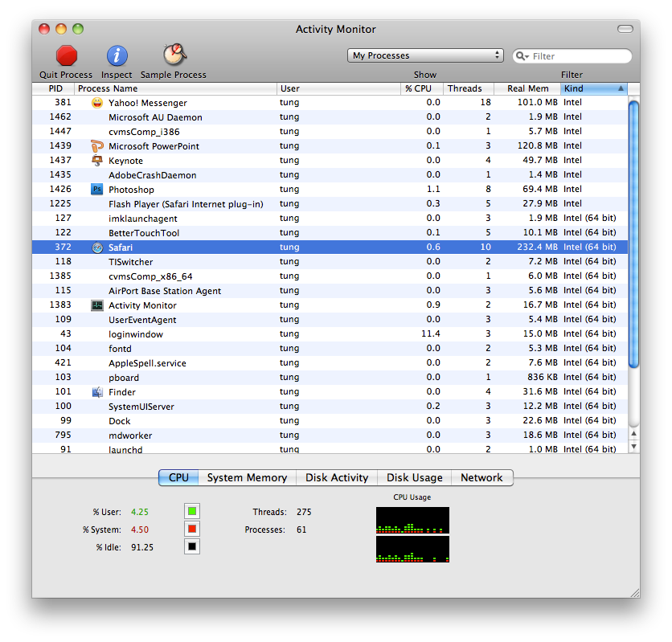Select the Flash Player (Safari Internet plug-in) row

(x=330, y=204)
